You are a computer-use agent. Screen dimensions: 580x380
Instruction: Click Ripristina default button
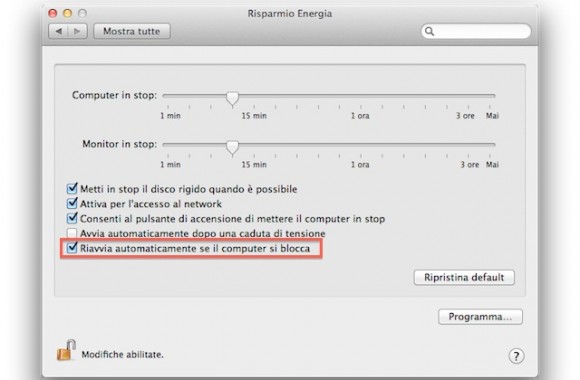point(464,278)
